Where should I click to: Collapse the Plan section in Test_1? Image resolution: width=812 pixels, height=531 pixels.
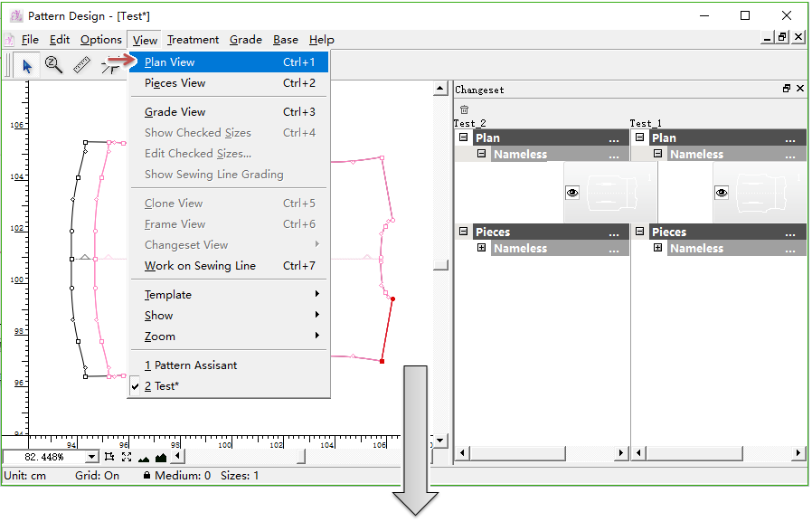tap(640, 137)
